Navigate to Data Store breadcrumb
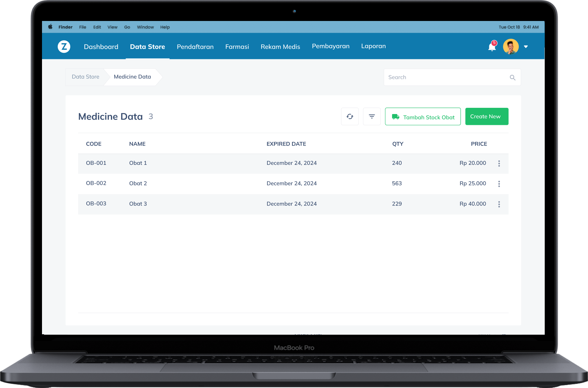 coord(85,77)
